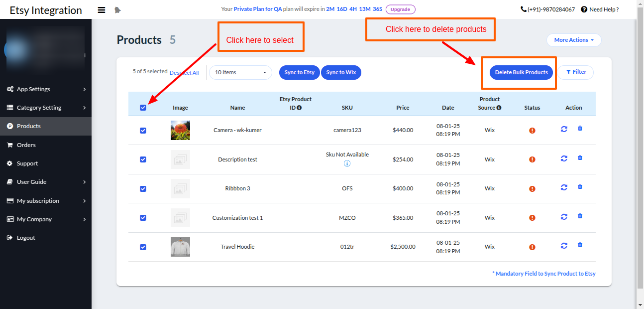Click SKU cell MZCO

pos(347,218)
